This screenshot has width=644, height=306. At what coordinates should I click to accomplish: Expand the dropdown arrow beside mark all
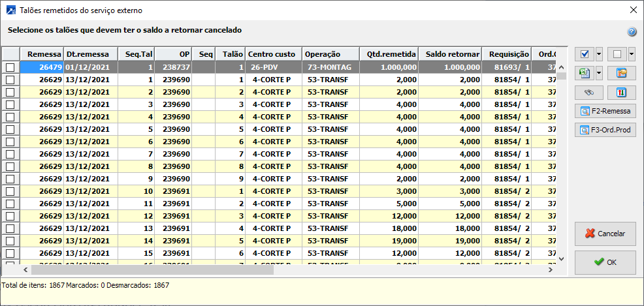coord(599,54)
